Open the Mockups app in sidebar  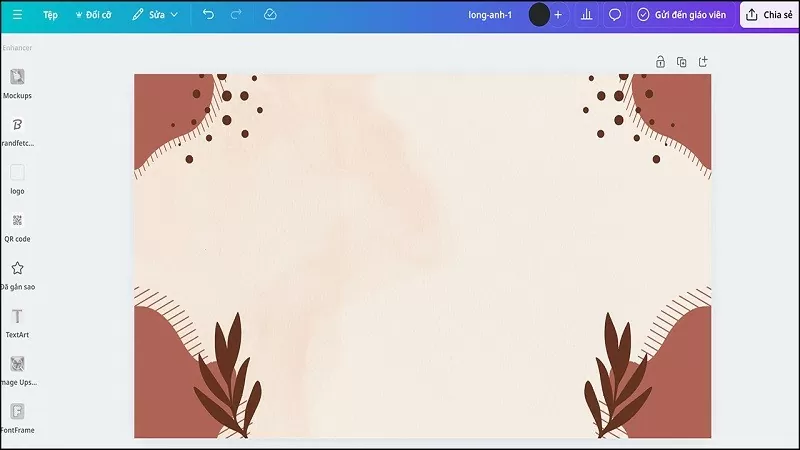pos(17,84)
